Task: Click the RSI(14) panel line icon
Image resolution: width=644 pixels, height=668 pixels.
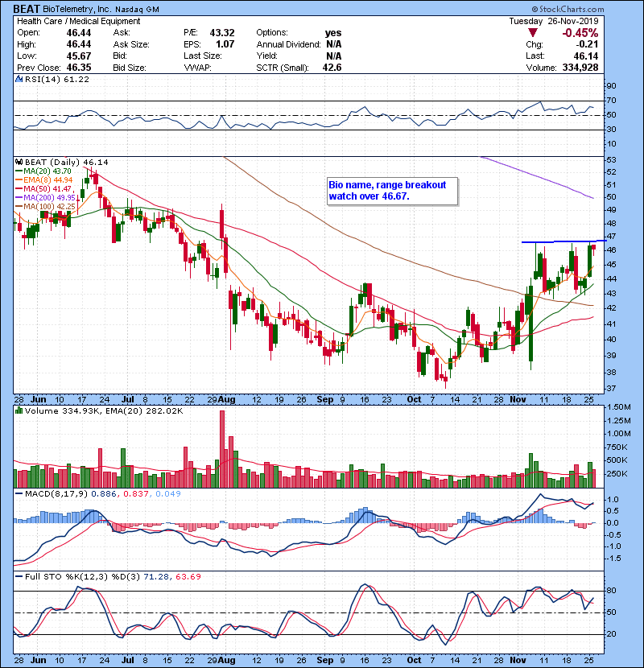Action: (x=19, y=79)
